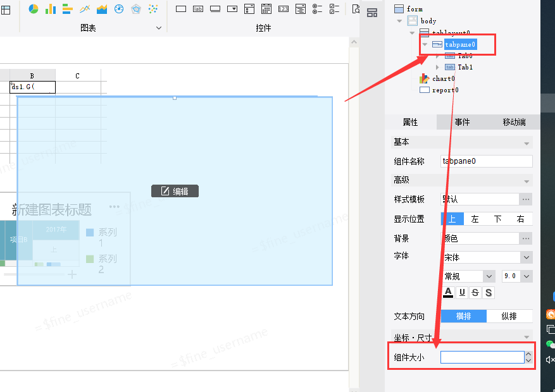Switch to the 移动端 tab
Image resolution: width=555 pixels, height=392 pixels.
(514, 122)
